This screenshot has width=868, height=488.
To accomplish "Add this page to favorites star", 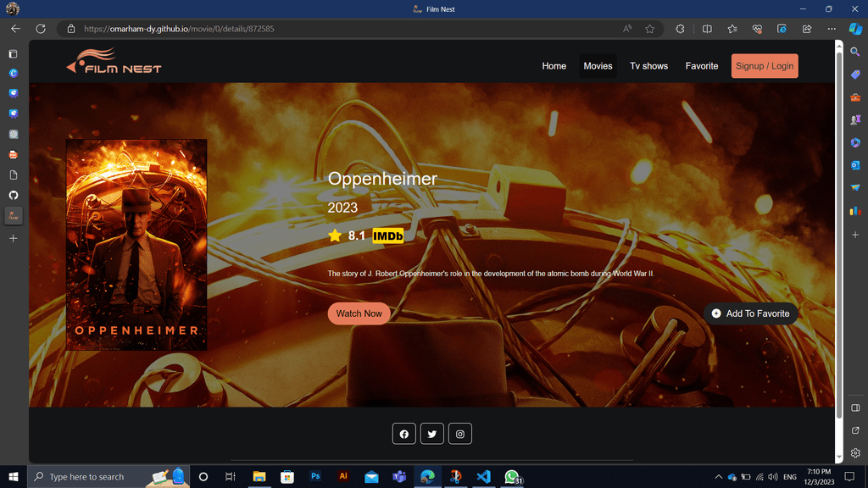I will pyautogui.click(x=650, y=29).
